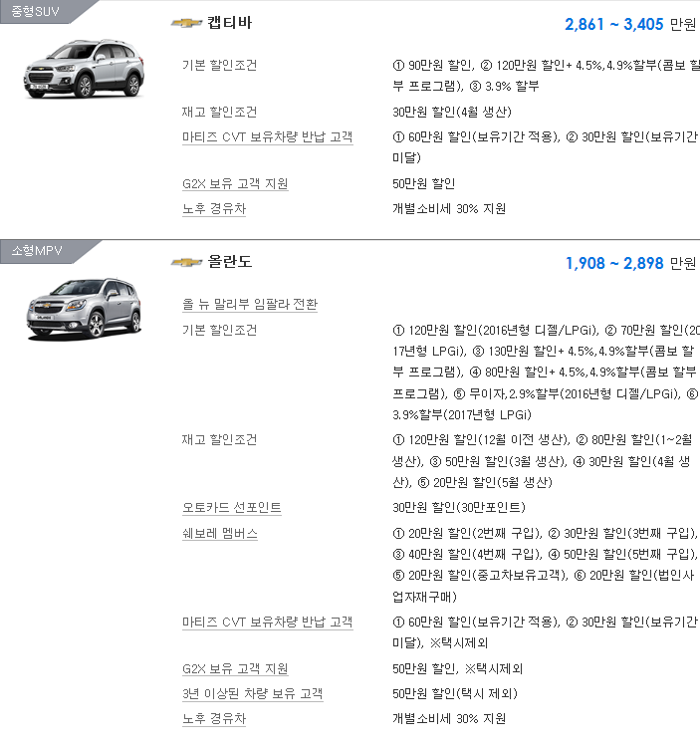
Task: Click the 오토카드 선포인트 link
Action: coord(232,507)
